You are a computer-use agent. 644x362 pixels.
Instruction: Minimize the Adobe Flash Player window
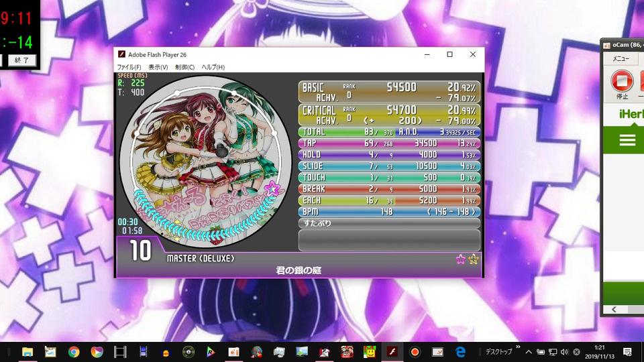coord(427,54)
